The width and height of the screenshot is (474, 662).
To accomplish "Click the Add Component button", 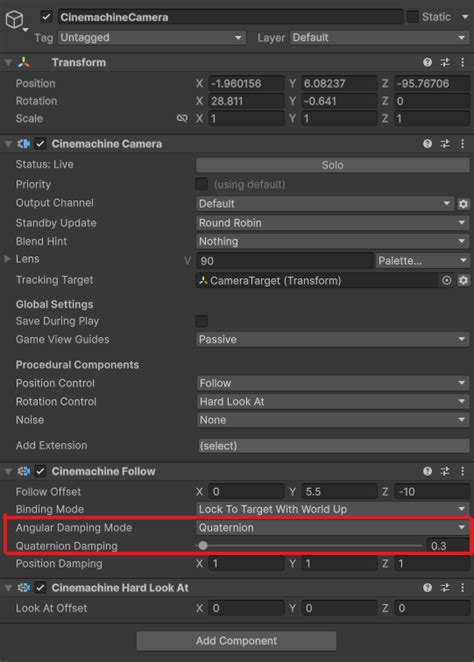I will tap(236, 641).
